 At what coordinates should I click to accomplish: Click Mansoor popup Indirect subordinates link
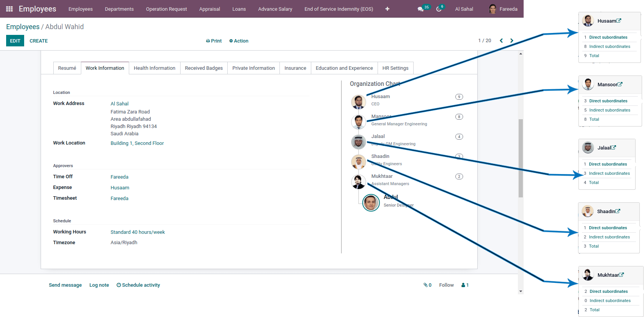point(609,110)
